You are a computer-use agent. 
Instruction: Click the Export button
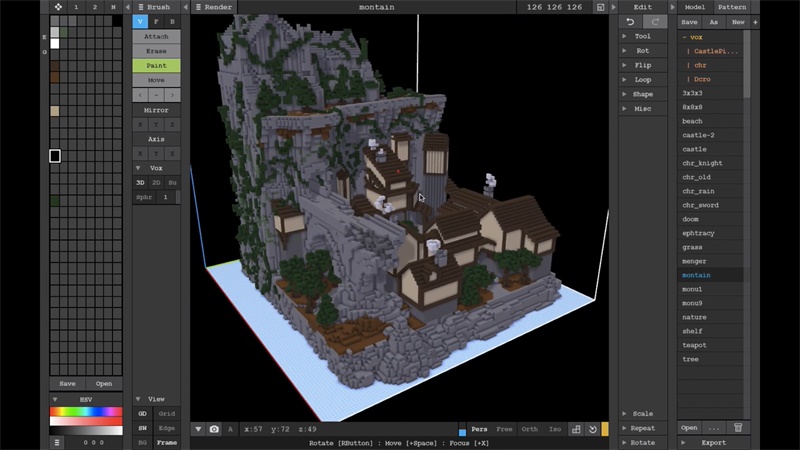[713, 442]
